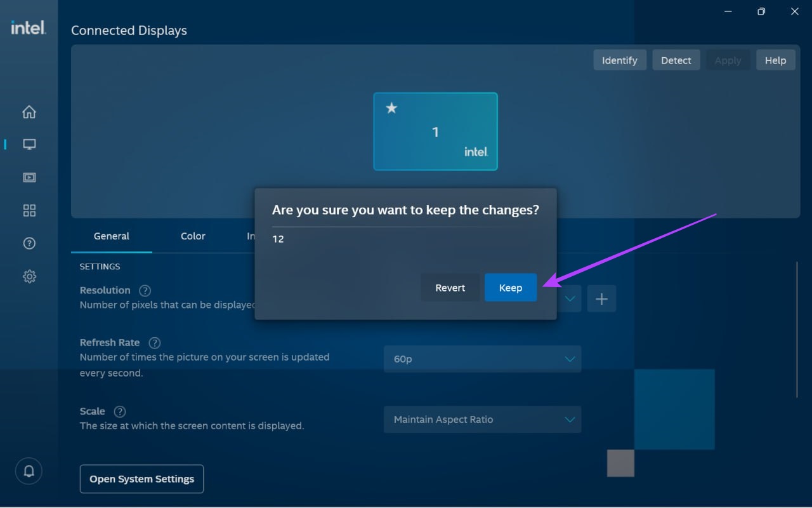Restore down the application window
This screenshot has width=812, height=508.
coord(761,11)
